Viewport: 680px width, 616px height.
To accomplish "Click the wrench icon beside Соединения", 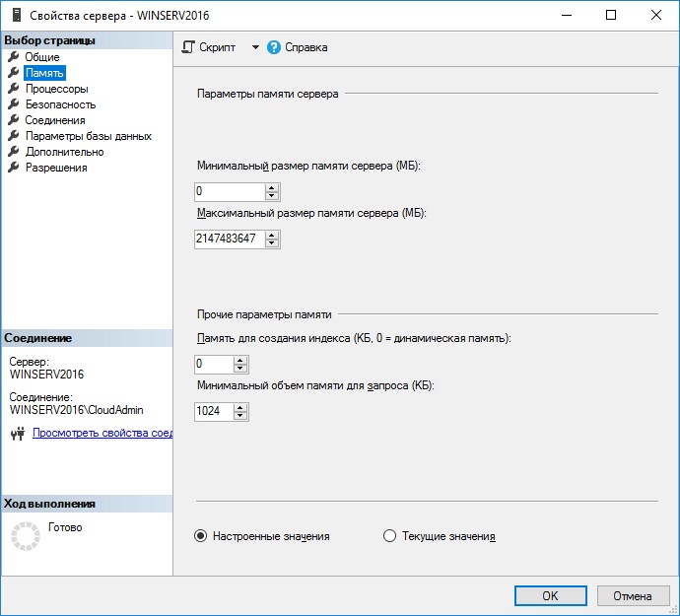I will coord(14,120).
